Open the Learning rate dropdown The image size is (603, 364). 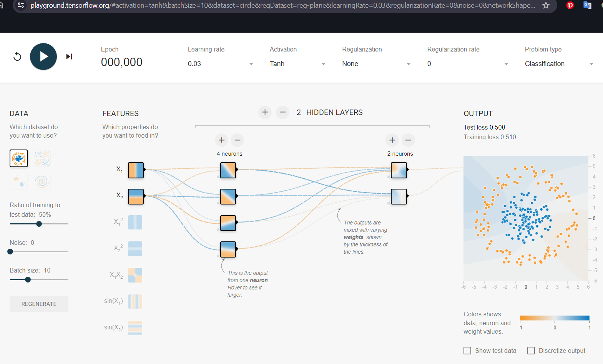(221, 64)
